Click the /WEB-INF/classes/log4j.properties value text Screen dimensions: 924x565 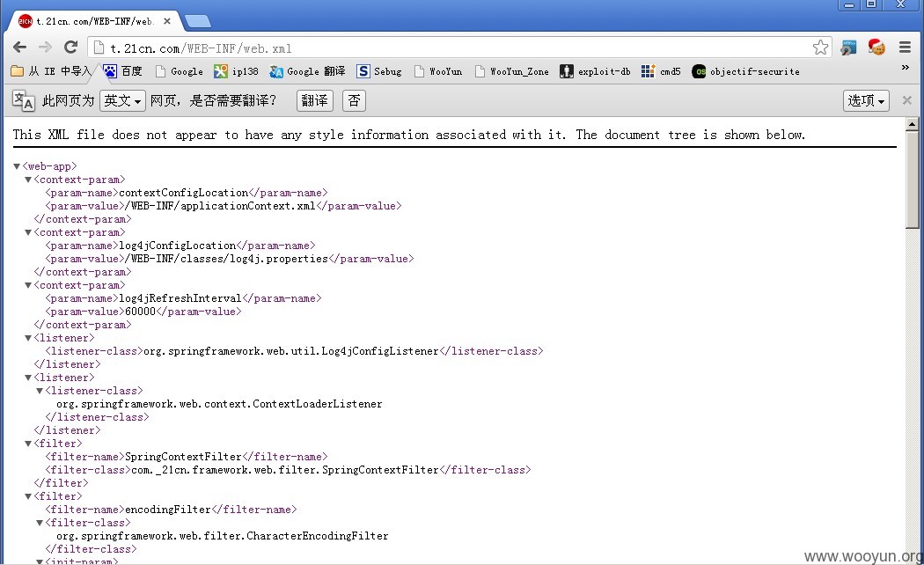point(226,259)
